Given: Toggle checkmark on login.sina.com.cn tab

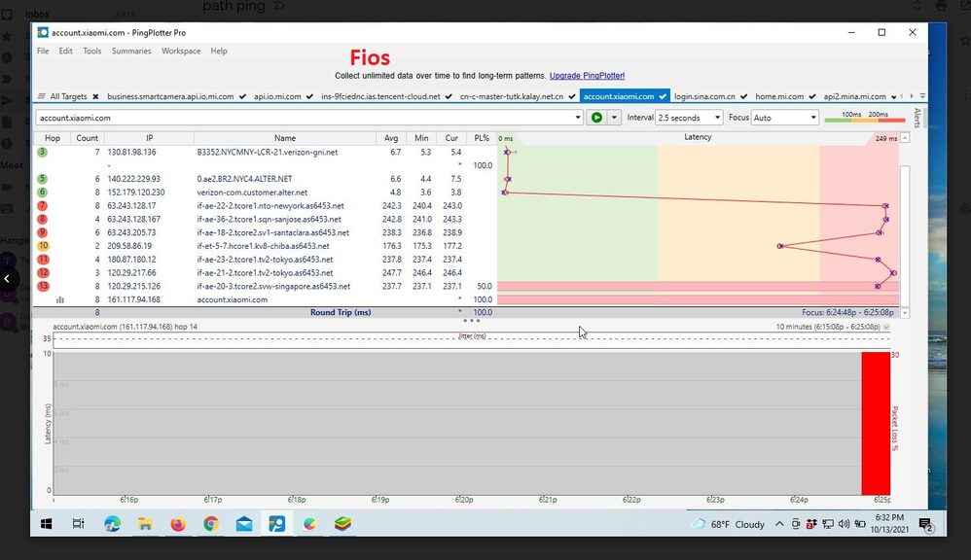Looking at the screenshot, I should (743, 96).
